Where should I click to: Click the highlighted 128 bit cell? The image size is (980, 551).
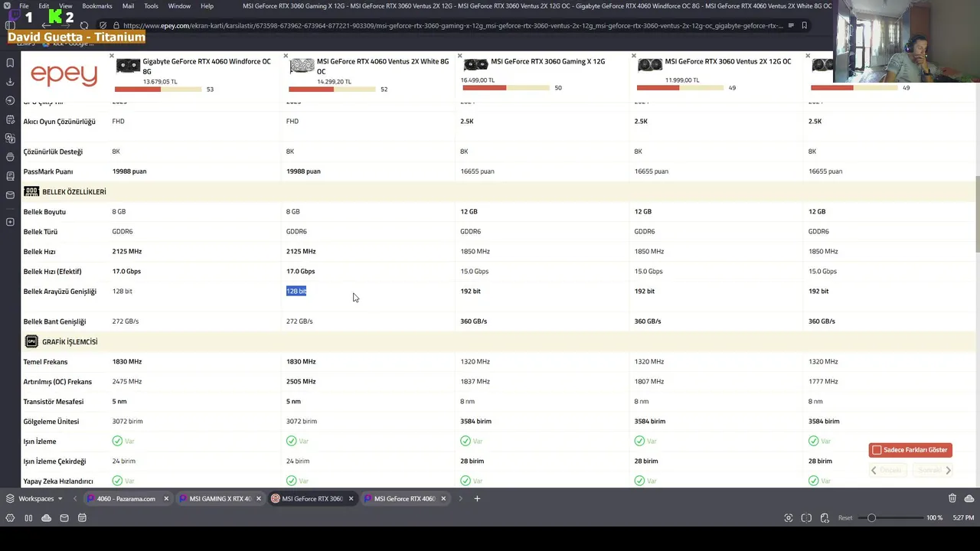(x=296, y=291)
